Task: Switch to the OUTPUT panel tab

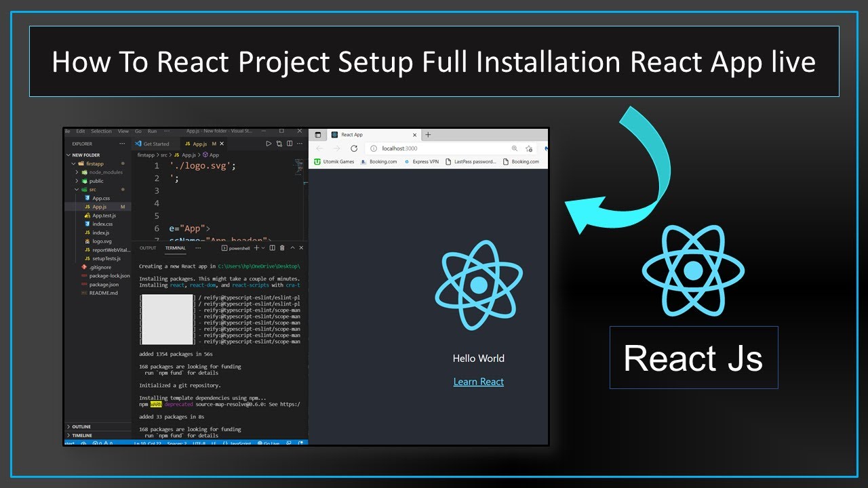Action: click(148, 248)
